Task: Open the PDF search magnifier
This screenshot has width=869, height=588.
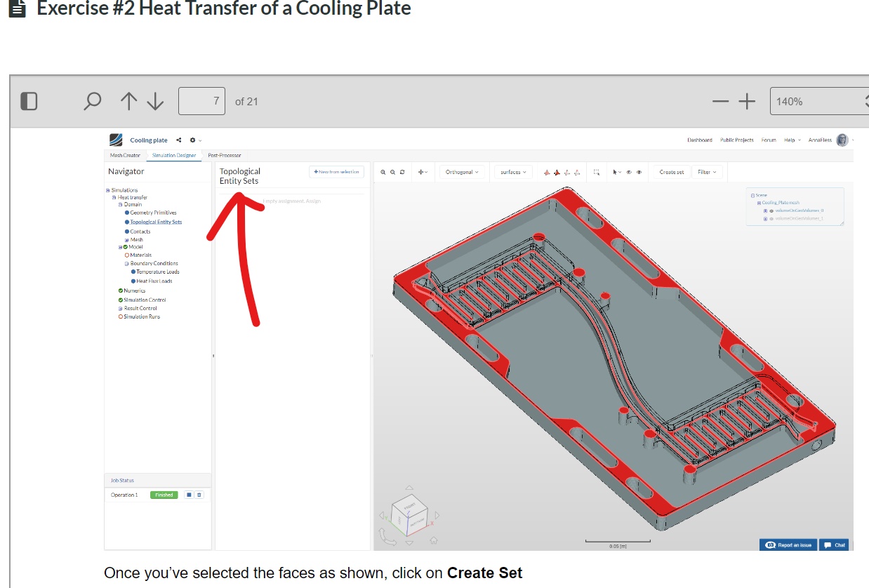Action: (92, 102)
